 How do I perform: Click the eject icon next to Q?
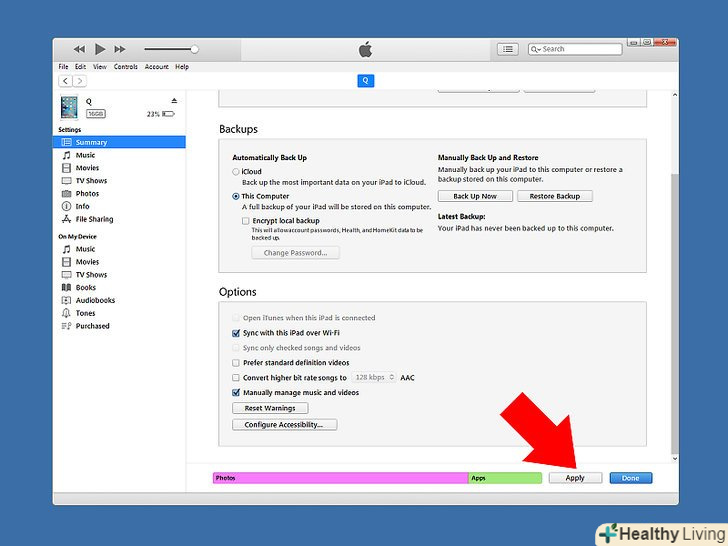click(174, 101)
